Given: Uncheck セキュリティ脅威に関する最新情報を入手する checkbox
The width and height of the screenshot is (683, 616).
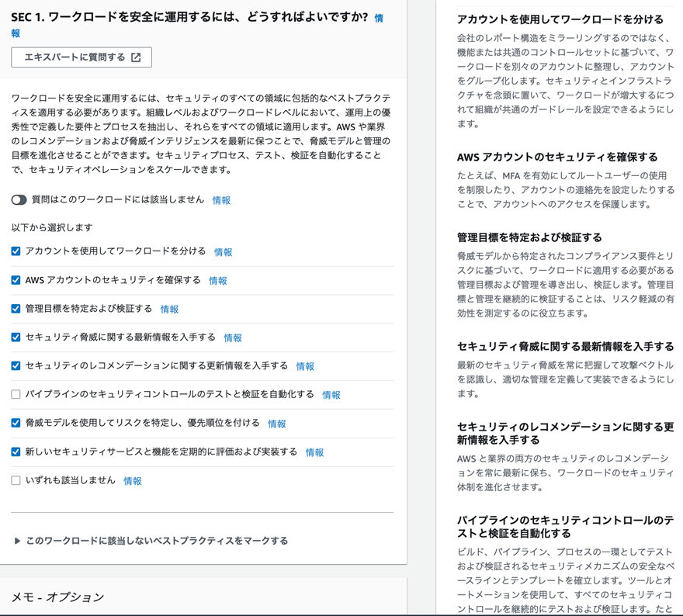Looking at the screenshot, I should 16,337.
